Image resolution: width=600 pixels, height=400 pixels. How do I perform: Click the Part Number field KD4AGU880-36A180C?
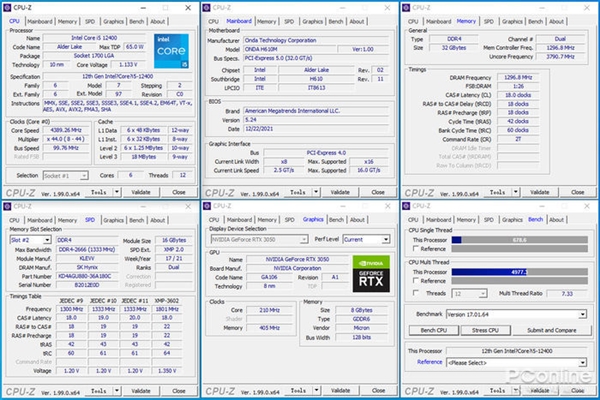[x=87, y=276]
